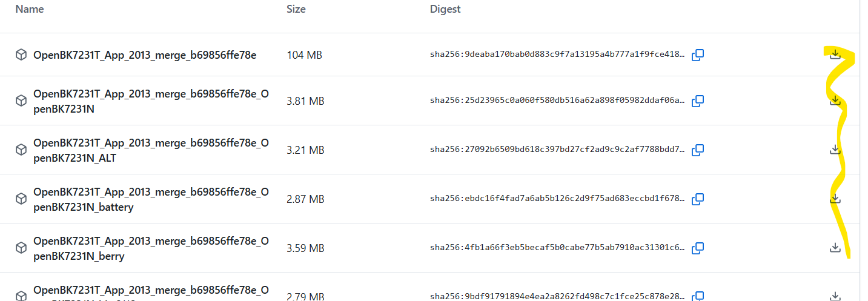Screen dimensions: 868x301
Task: Open the OpenBK7231T_App_2013_merge_b69856ffe78e artifact link
Action: pyautogui.click(x=145, y=55)
